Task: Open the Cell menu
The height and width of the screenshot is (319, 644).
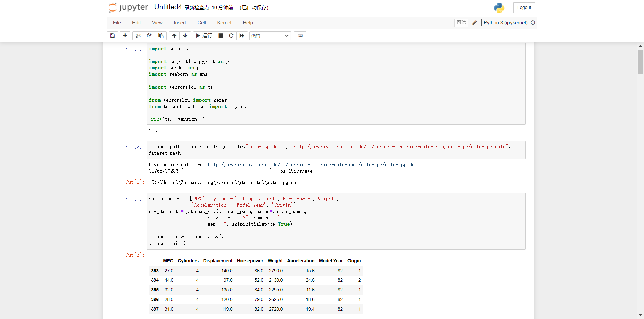Action: (x=202, y=23)
